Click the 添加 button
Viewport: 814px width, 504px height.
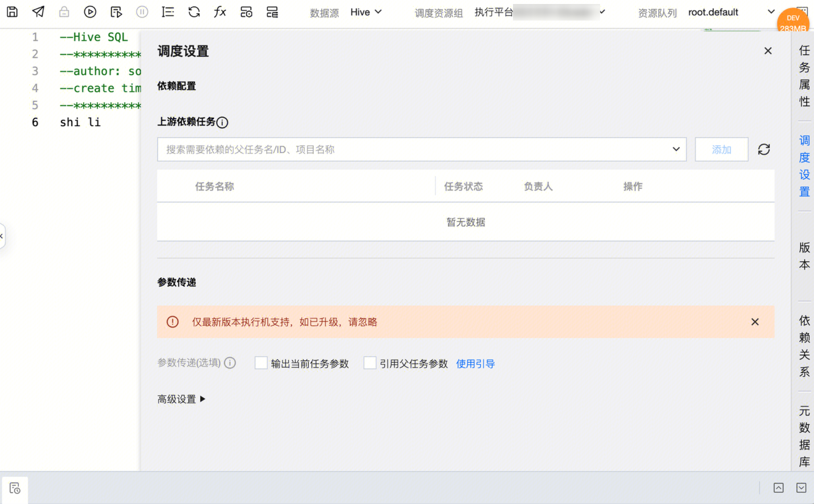point(721,150)
